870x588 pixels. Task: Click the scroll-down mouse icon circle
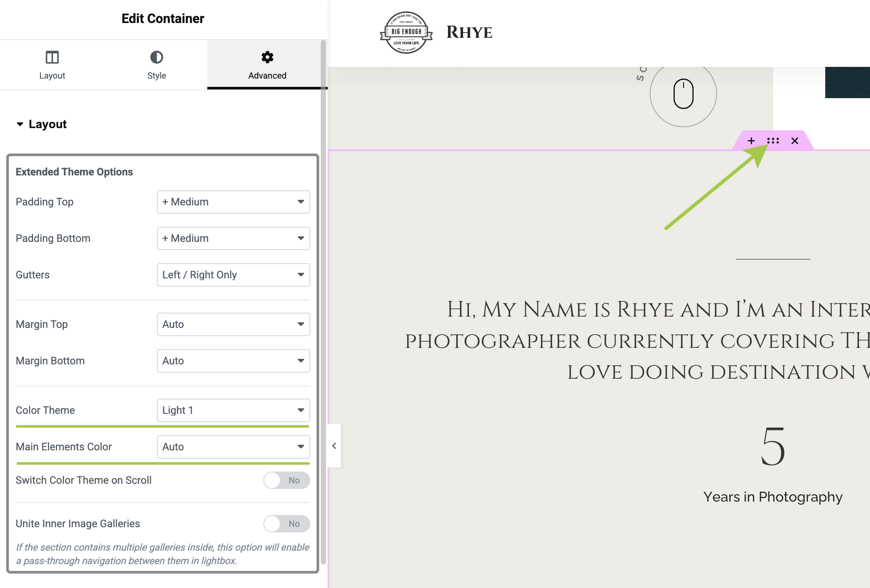[x=683, y=94]
